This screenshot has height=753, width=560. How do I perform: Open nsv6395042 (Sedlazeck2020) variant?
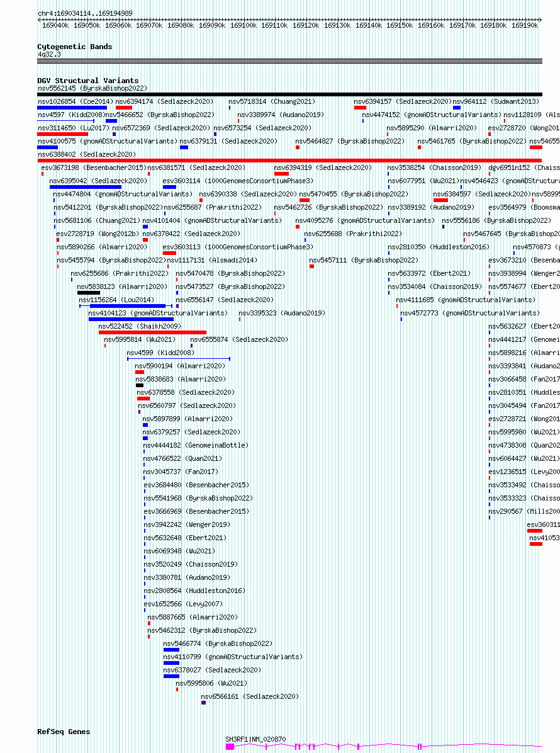98,181
